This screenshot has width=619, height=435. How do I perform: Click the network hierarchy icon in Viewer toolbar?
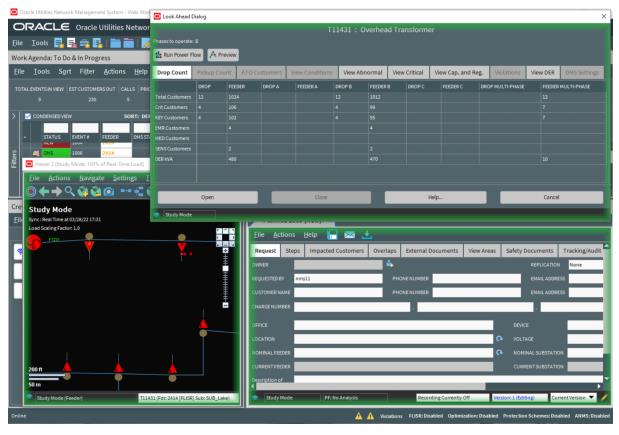[139, 191]
